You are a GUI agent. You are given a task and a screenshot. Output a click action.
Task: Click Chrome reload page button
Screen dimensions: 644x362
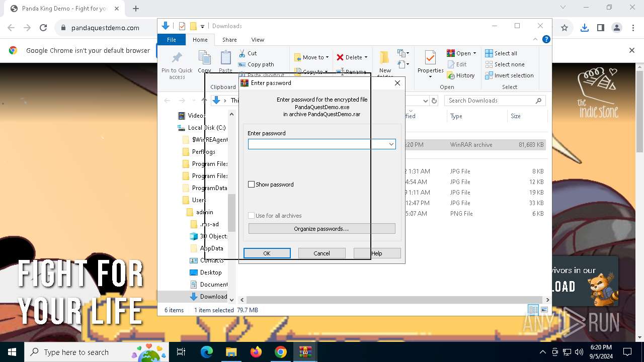[43, 28]
